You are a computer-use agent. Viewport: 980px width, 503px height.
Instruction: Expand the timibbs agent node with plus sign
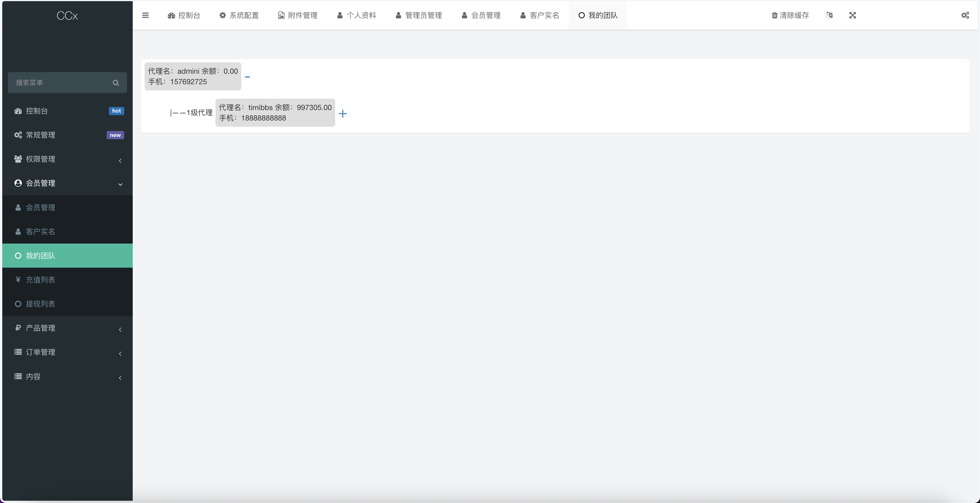pyautogui.click(x=343, y=113)
